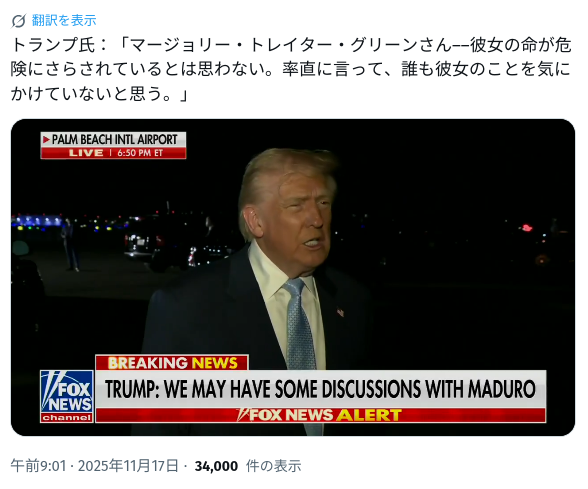Screen dimensions: 588x489
Task: Click the 件の表示 views label
Action: 273,466
